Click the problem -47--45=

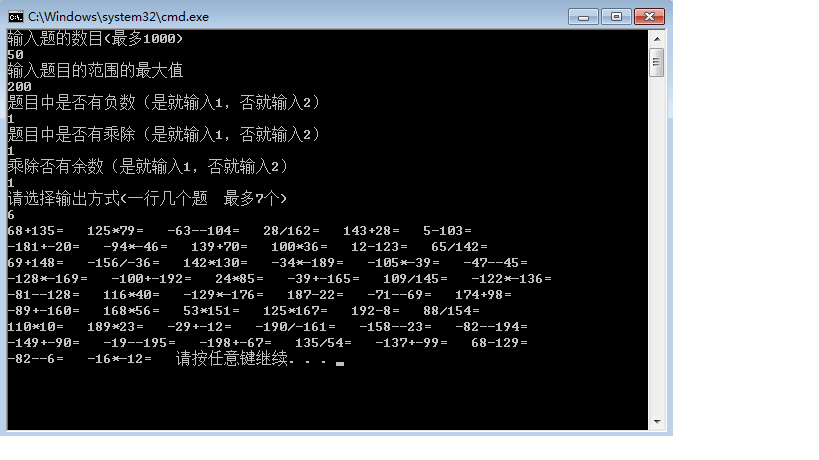coord(495,263)
